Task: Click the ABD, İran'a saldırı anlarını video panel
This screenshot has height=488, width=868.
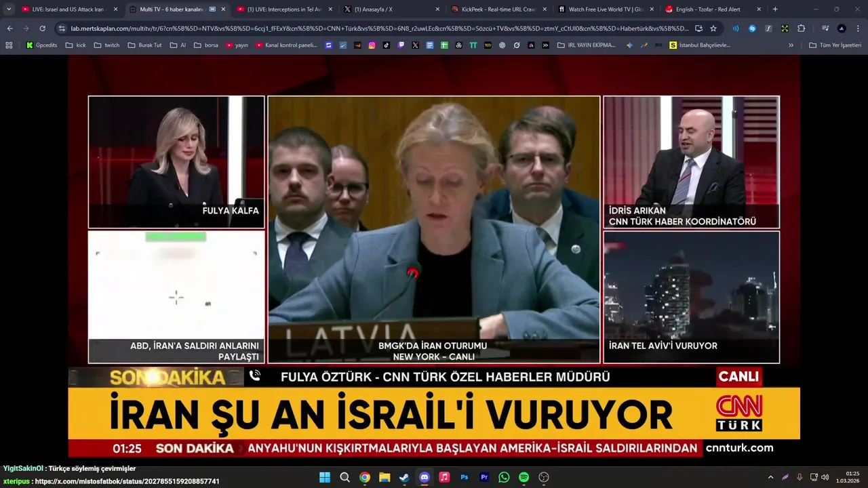Action: [x=176, y=298]
